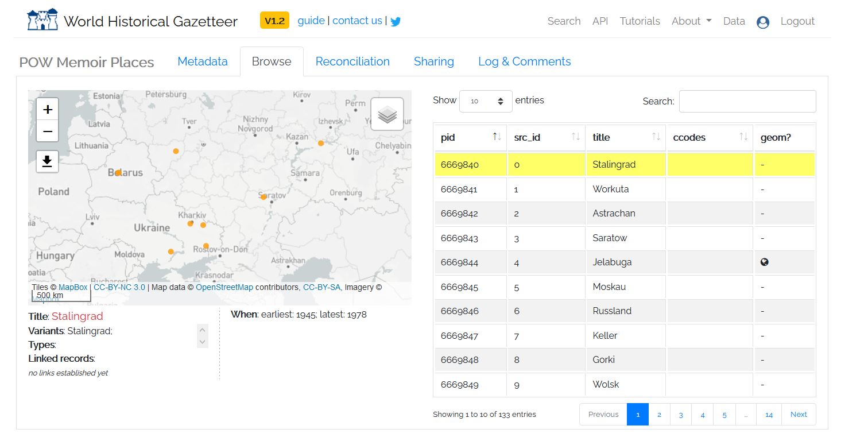
Task: Click the Search input field for the table
Action: 747,101
